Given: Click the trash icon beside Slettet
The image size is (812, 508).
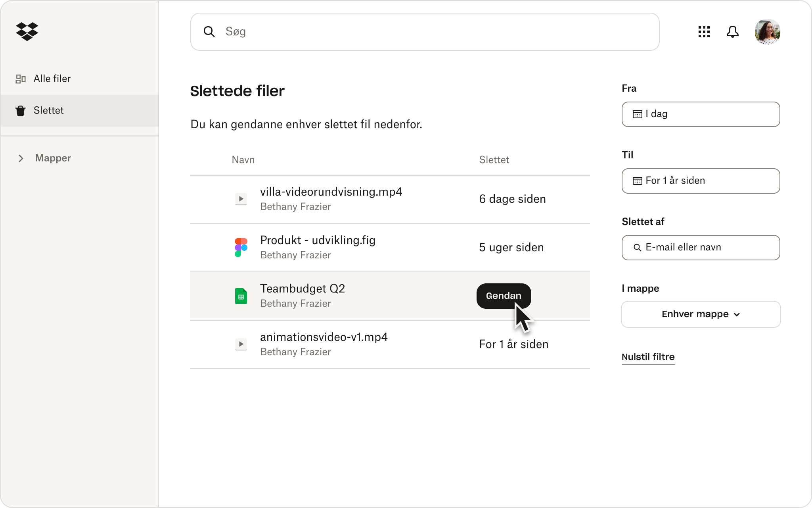Looking at the screenshot, I should click(21, 111).
